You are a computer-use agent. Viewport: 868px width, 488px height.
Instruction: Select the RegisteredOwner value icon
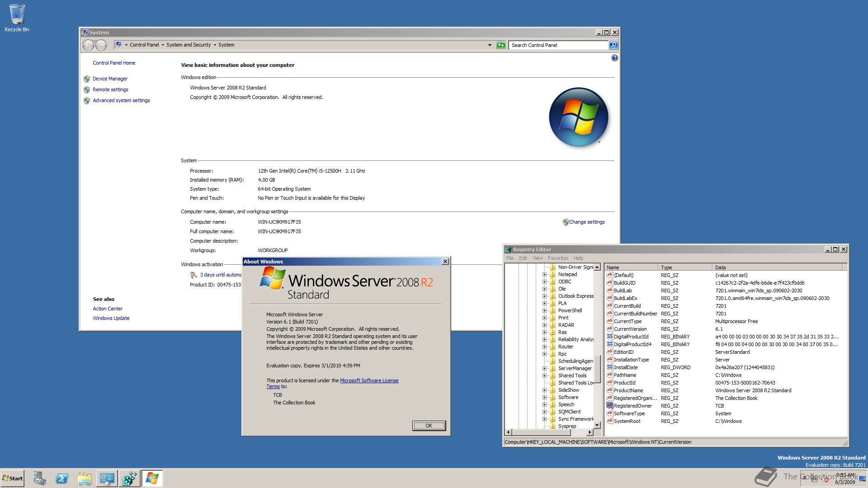pos(609,405)
